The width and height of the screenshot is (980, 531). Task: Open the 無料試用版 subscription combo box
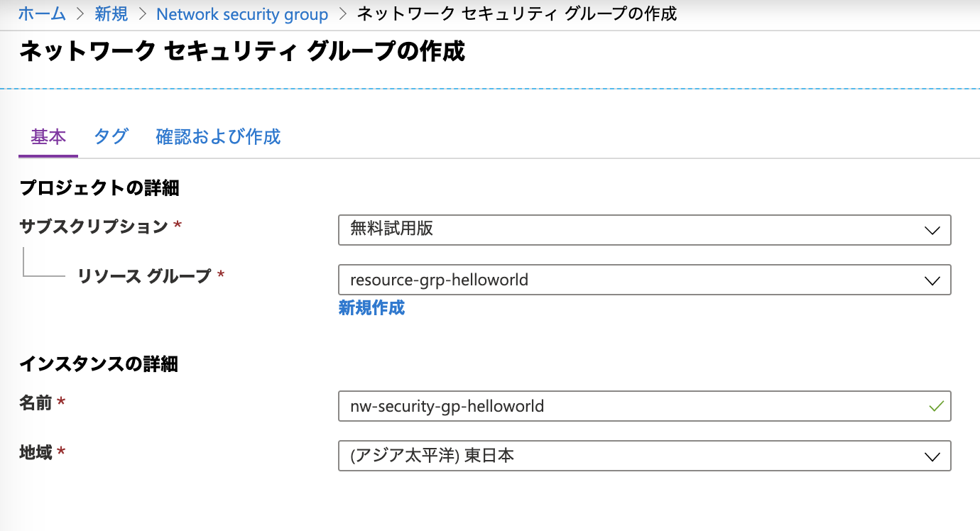645,230
